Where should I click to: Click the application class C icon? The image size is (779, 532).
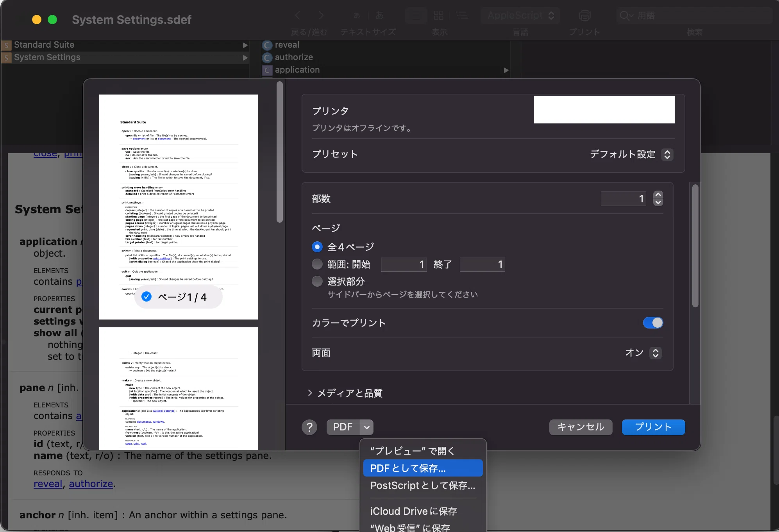pos(267,70)
